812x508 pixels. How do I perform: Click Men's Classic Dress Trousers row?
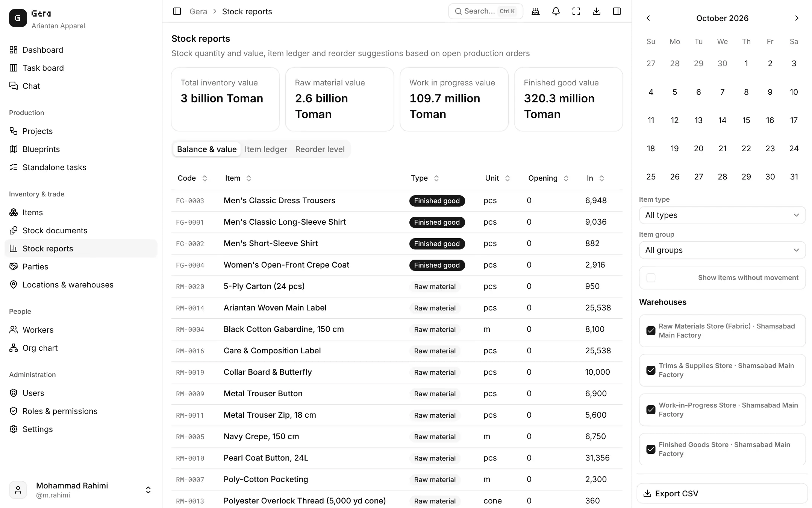click(397, 201)
